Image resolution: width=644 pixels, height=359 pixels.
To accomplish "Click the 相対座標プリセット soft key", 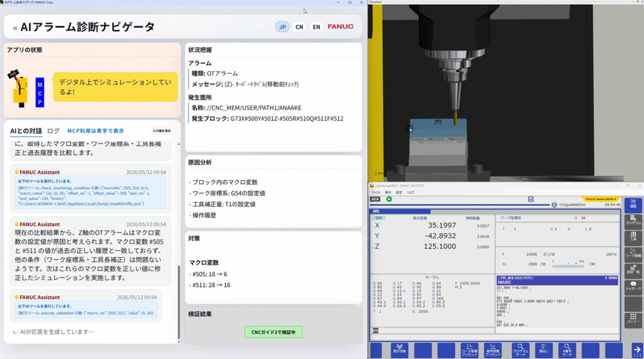I will coord(493,350).
